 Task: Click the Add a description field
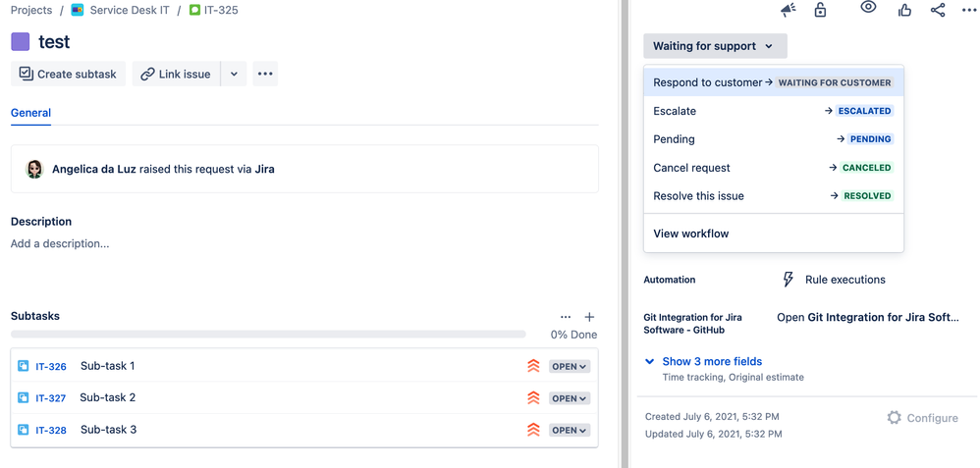(60, 243)
